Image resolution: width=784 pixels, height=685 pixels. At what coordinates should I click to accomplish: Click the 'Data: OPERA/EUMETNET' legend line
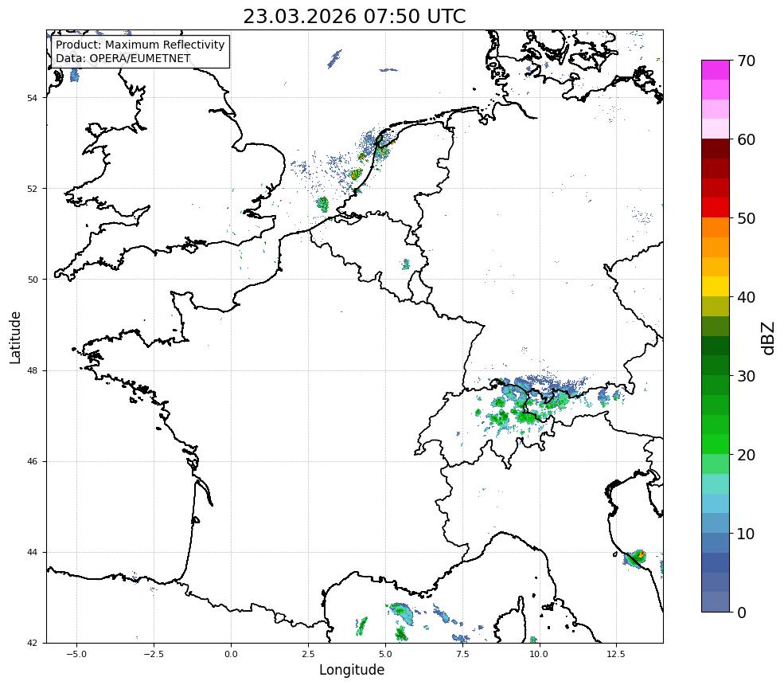(x=123, y=58)
